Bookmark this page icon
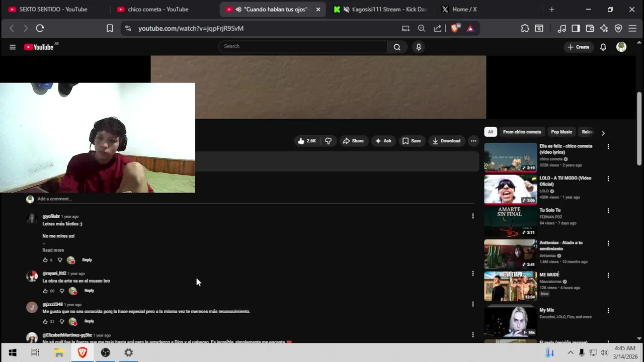This screenshot has width=644, height=362. point(110,29)
